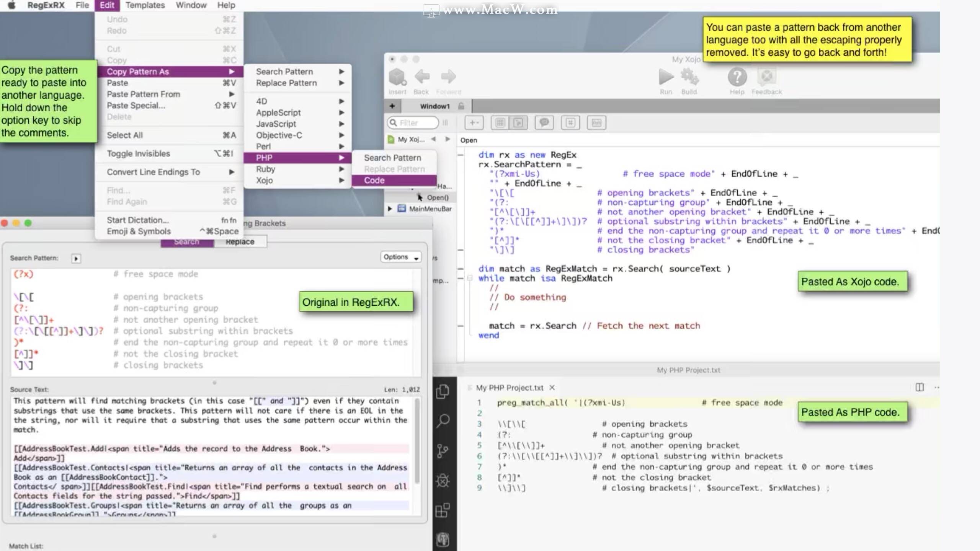Click the comment bubble icon in the Xojo editor toolbar
This screenshot has height=551, width=980.
pyautogui.click(x=544, y=123)
